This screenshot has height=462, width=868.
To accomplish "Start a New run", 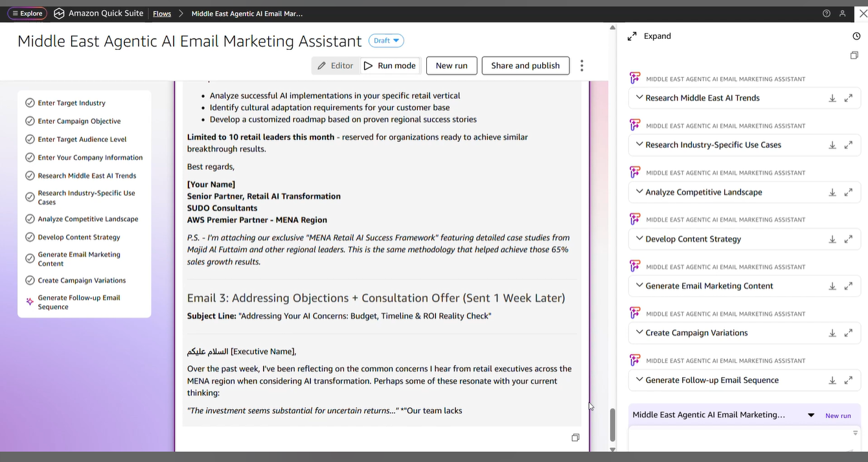I will 451,65.
